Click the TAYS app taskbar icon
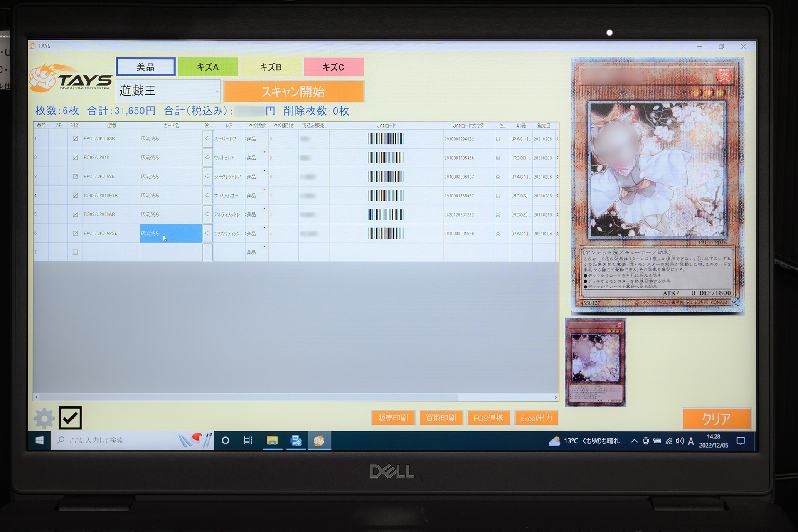The image size is (798, 532). click(x=319, y=441)
